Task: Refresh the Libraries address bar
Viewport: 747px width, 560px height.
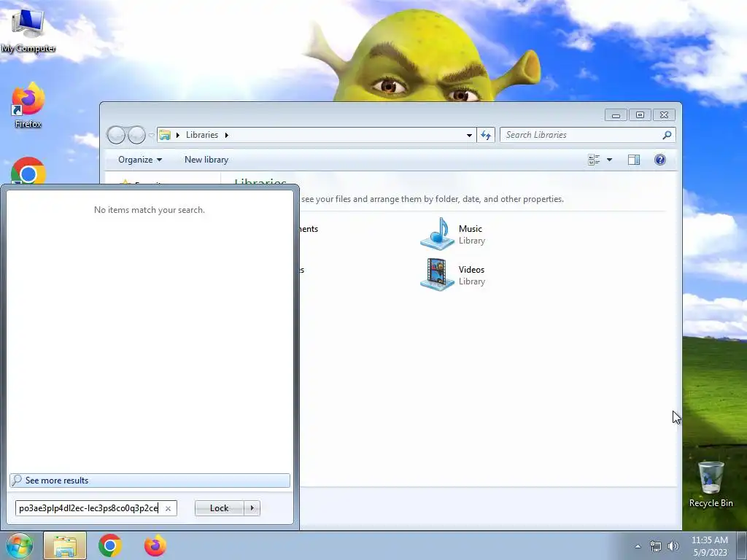Action: (486, 135)
